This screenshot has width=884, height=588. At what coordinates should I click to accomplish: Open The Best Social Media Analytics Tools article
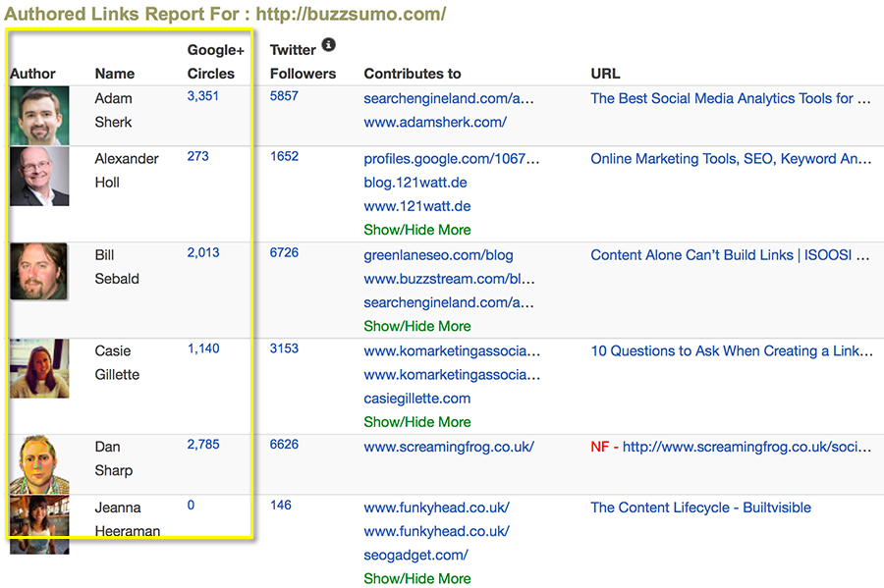pyautogui.click(x=730, y=98)
